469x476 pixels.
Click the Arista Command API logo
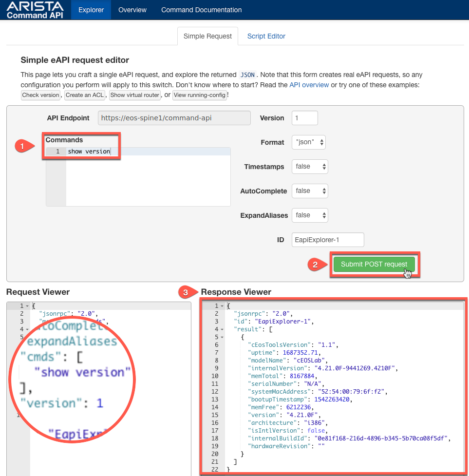pos(35,10)
